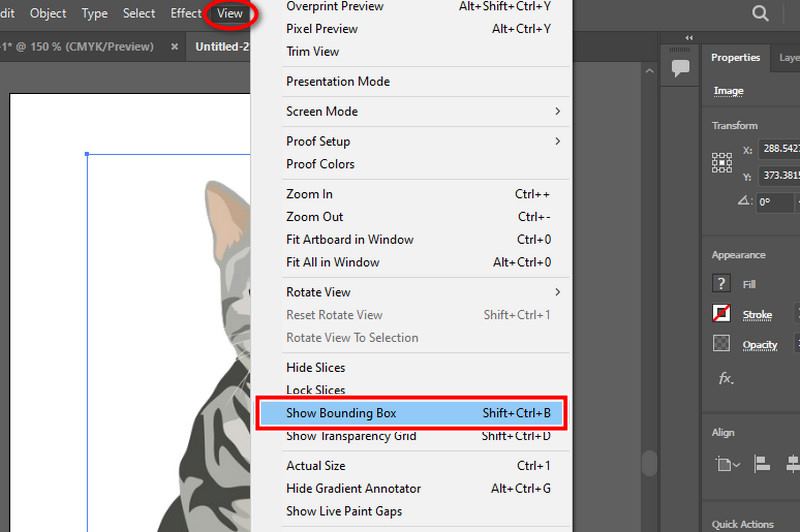Toggle Hide Slices menu item
Screen dimensions: 800x532
(x=418, y=368)
